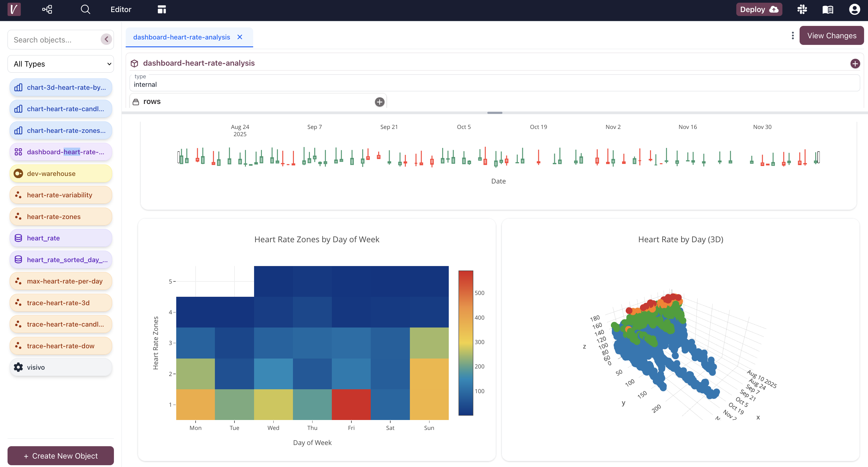Open the documentation book icon

pos(828,9)
